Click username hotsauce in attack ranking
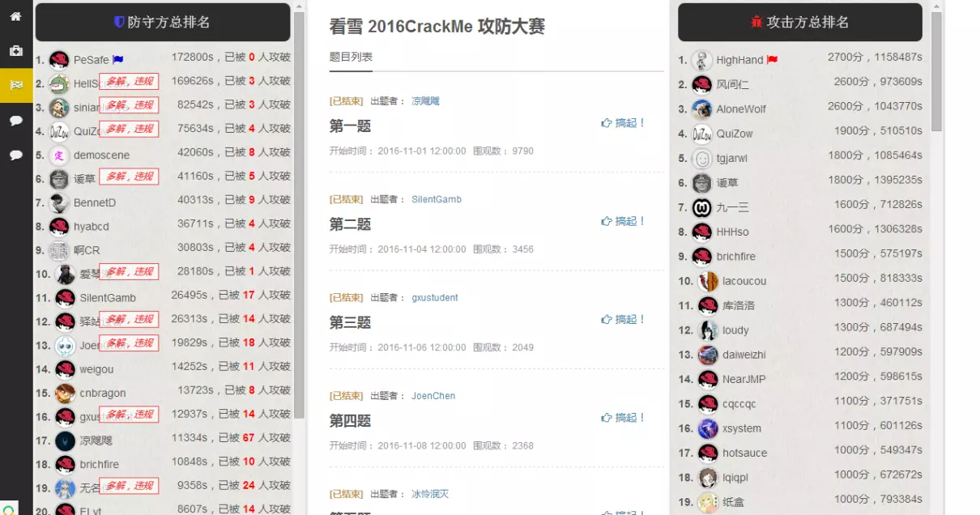The image size is (980, 515). coord(745,453)
